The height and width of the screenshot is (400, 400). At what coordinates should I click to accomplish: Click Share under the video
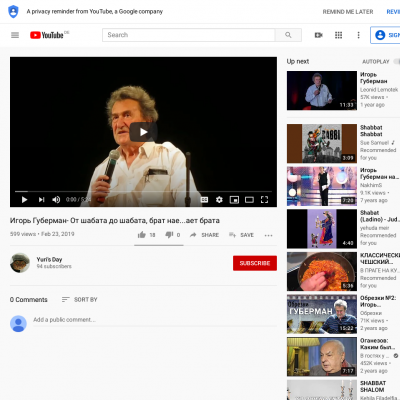point(204,235)
